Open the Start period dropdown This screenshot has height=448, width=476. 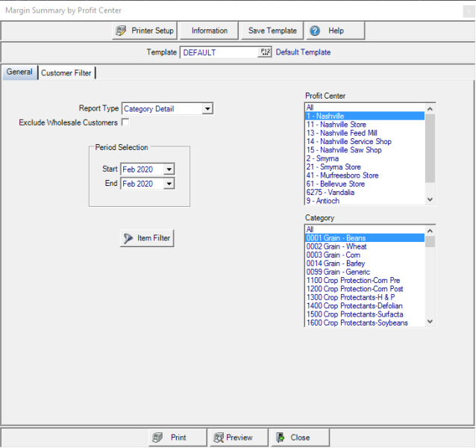(x=169, y=169)
